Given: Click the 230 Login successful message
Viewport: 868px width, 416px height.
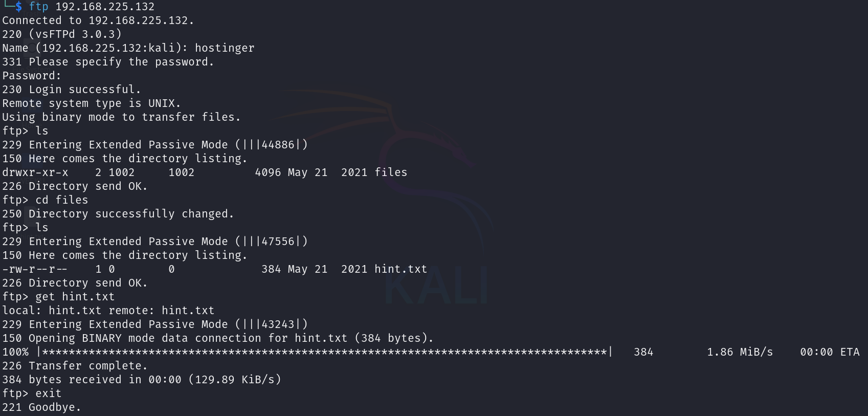Looking at the screenshot, I should pos(72,90).
